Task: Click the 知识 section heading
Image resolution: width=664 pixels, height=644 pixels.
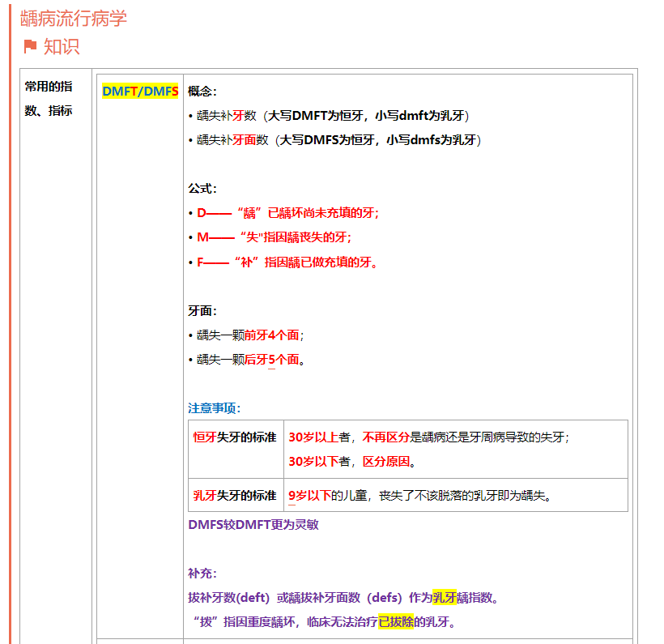Action: click(62, 47)
